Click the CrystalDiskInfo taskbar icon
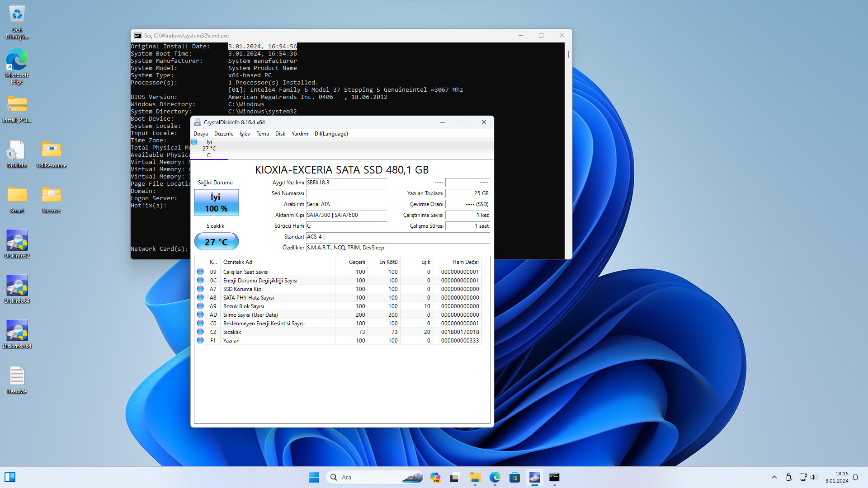The width and height of the screenshot is (868, 488). tap(534, 477)
